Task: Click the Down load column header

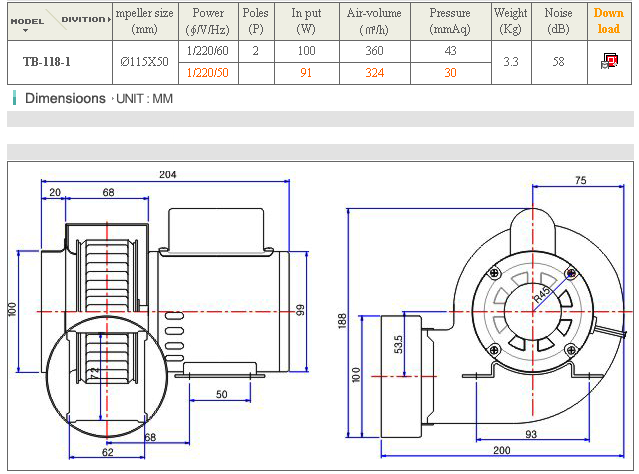Action: (608, 21)
